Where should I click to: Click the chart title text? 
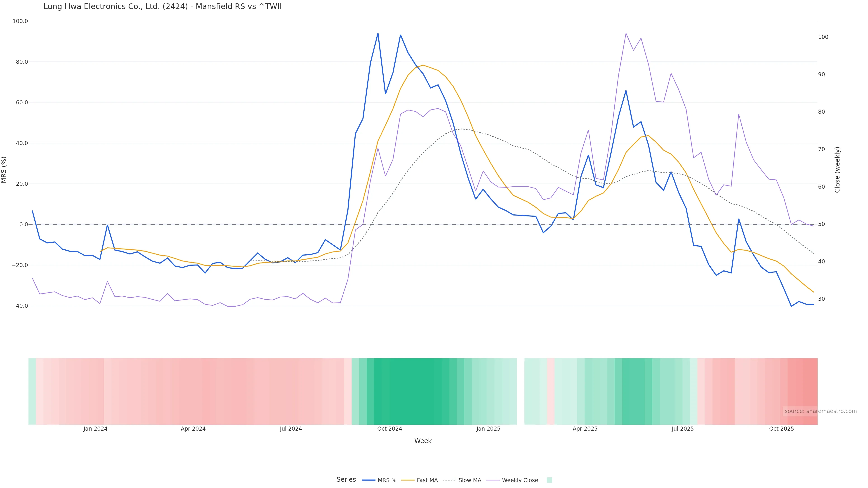pos(163,7)
